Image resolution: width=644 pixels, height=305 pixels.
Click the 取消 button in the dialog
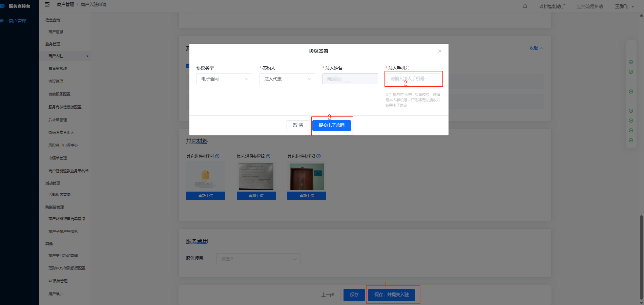298,125
